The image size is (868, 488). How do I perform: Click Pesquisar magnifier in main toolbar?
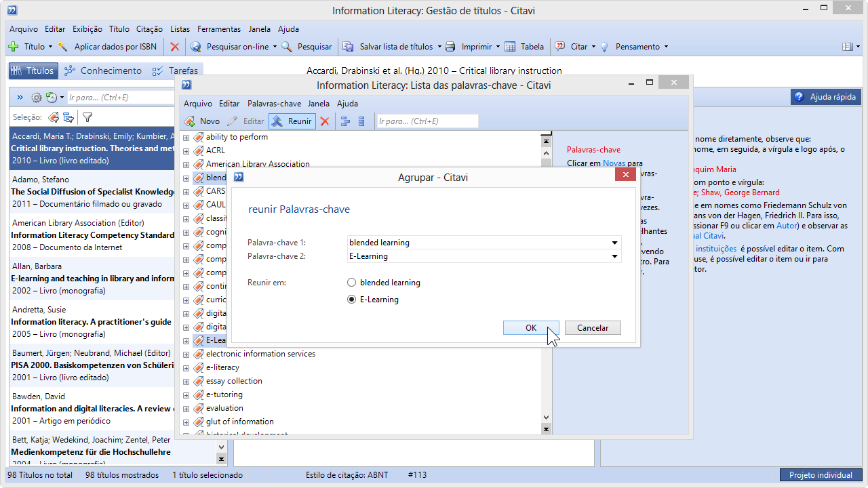point(287,47)
